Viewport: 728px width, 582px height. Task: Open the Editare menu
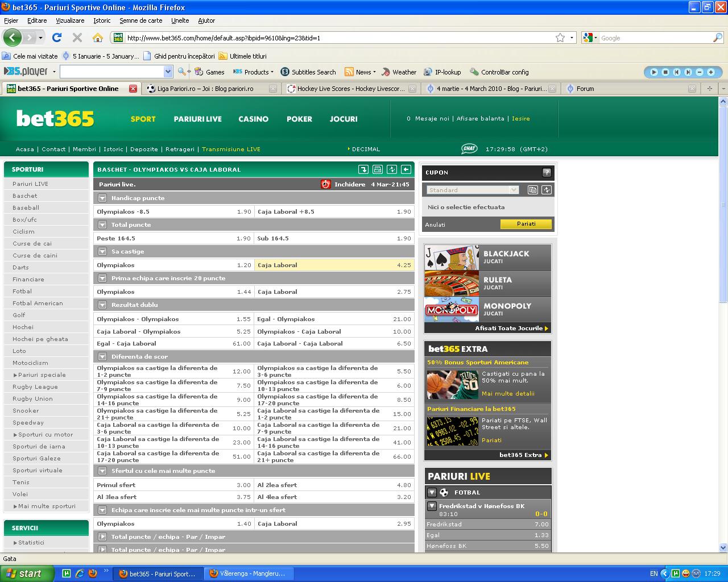coord(37,20)
